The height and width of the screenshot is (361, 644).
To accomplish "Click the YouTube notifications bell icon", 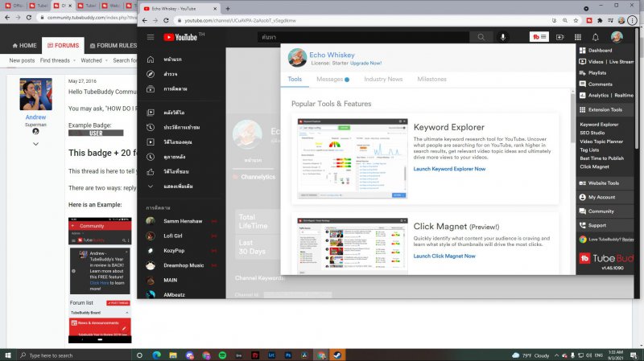I will [596, 37].
